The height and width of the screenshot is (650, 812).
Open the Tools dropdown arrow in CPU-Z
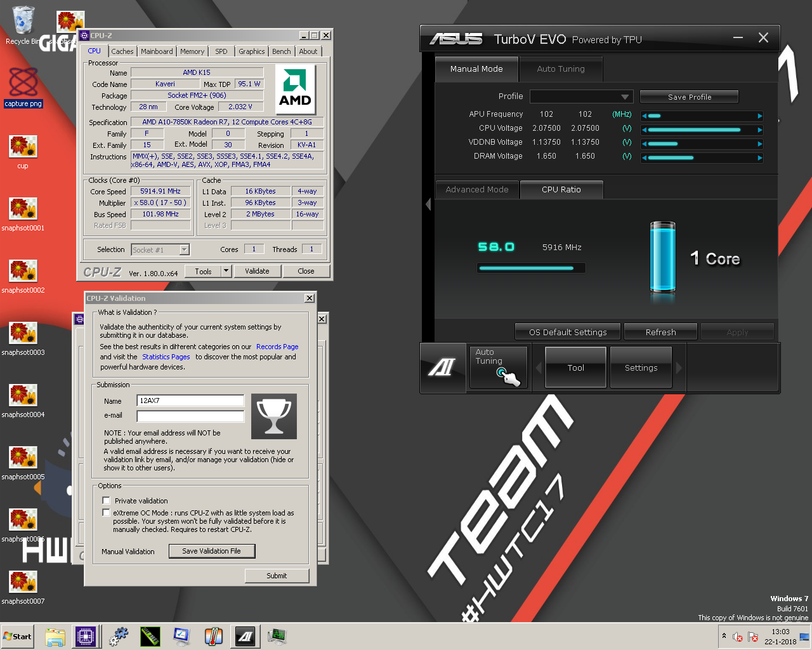tap(226, 271)
